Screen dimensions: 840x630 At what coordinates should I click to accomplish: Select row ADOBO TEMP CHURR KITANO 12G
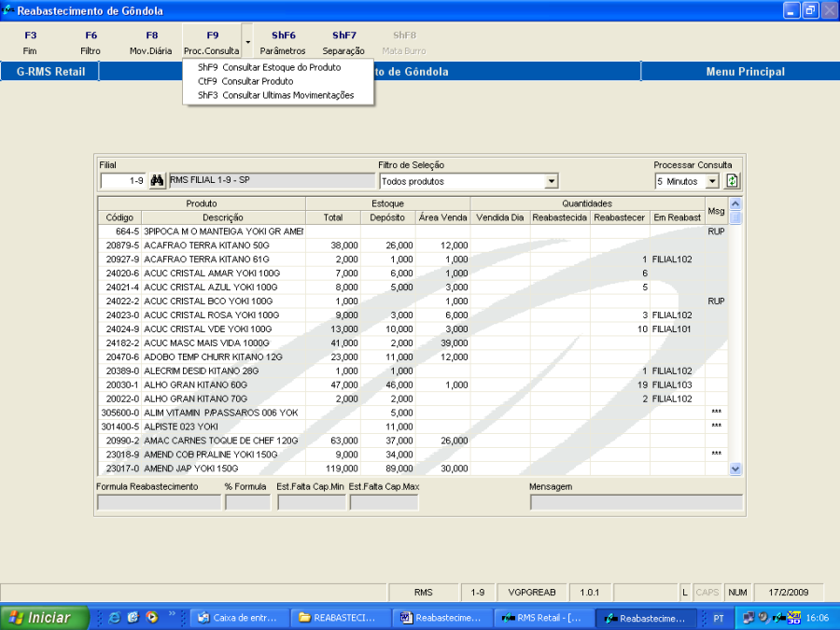pos(413,357)
